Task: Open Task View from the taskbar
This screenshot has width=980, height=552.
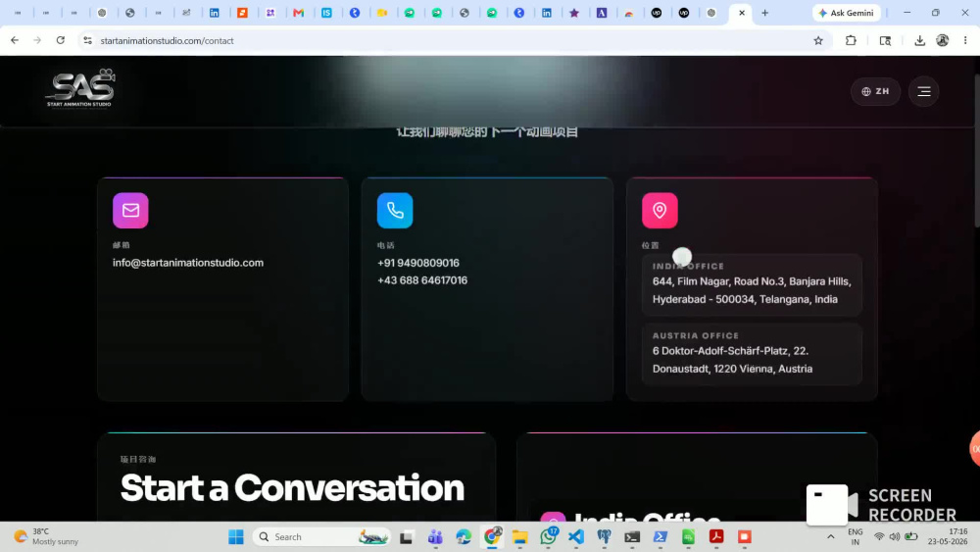Action: (x=407, y=537)
